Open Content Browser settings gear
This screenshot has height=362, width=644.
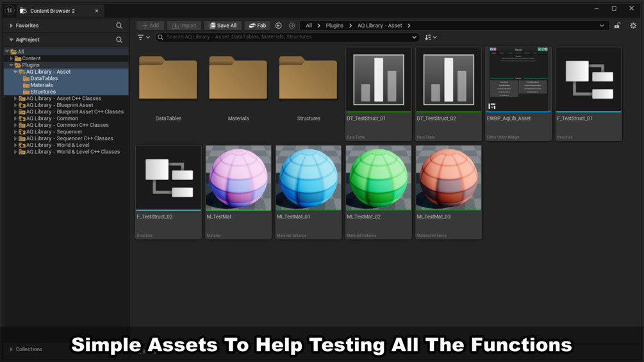[x=633, y=26]
